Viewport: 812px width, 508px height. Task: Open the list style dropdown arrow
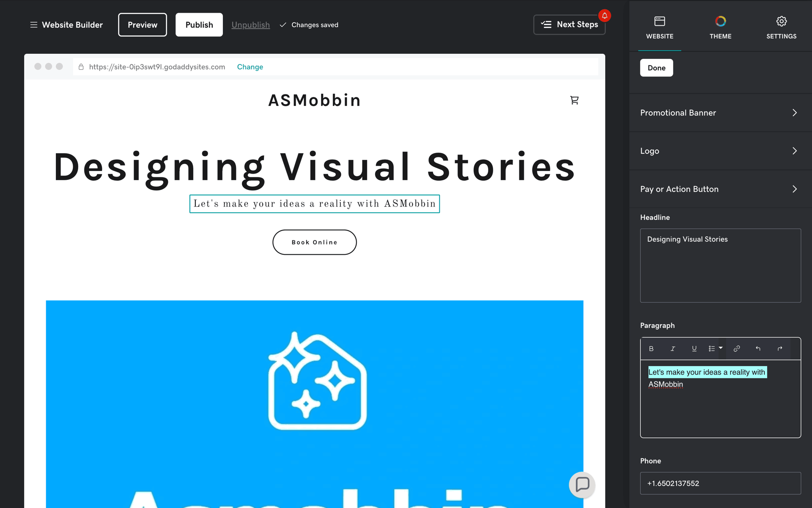pos(721,348)
